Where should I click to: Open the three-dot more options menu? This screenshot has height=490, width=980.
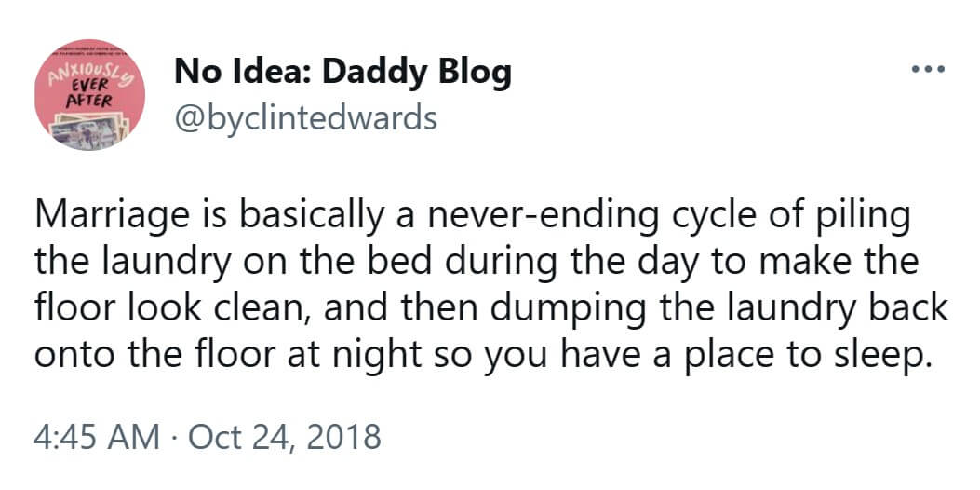coord(928,69)
